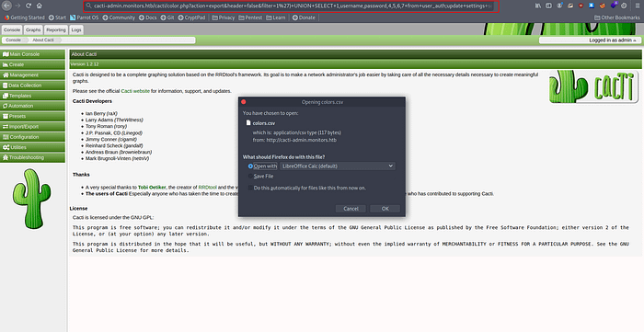Screen dimensions: 644x332
Task: Open the browser home page icon
Action: click(x=39, y=6)
